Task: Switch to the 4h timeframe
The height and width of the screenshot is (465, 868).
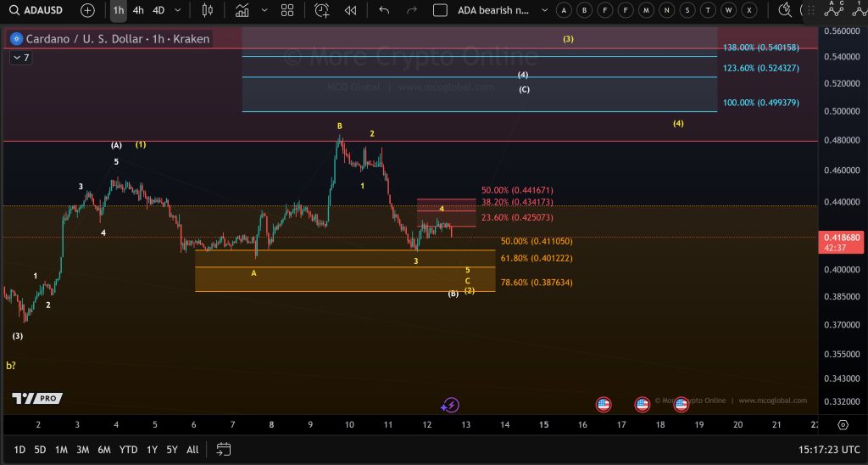Action: tap(138, 10)
